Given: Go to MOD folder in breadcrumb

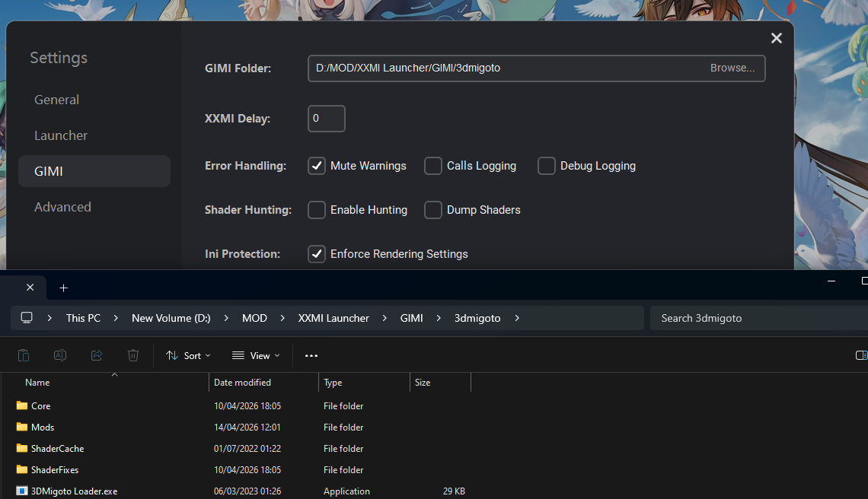Looking at the screenshot, I should (x=254, y=318).
